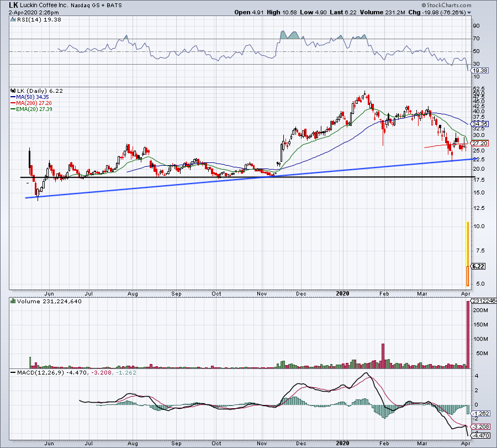Screen dimensions: 497x448
Task: Click the Nov label on price panel axis
Action: coord(262,293)
